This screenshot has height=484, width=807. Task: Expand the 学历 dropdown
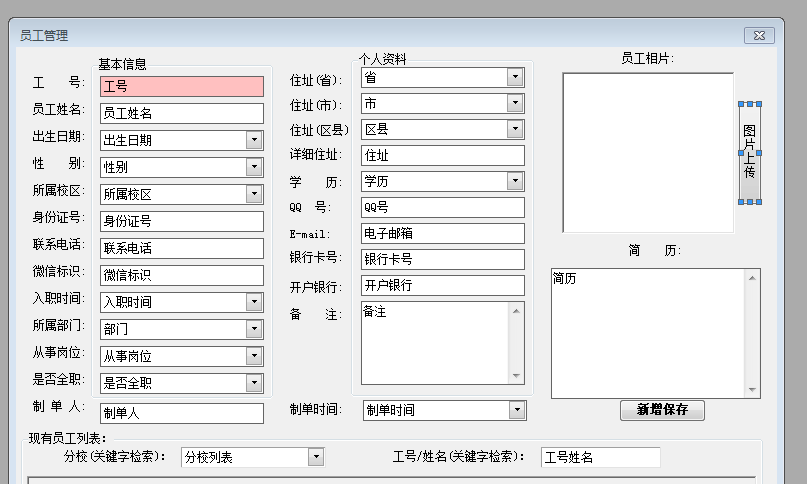point(515,181)
